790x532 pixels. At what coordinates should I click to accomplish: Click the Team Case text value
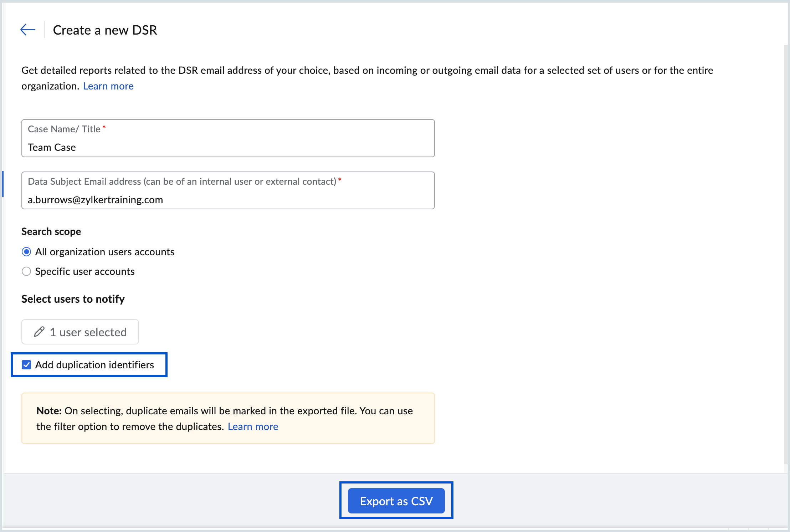coord(52,147)
